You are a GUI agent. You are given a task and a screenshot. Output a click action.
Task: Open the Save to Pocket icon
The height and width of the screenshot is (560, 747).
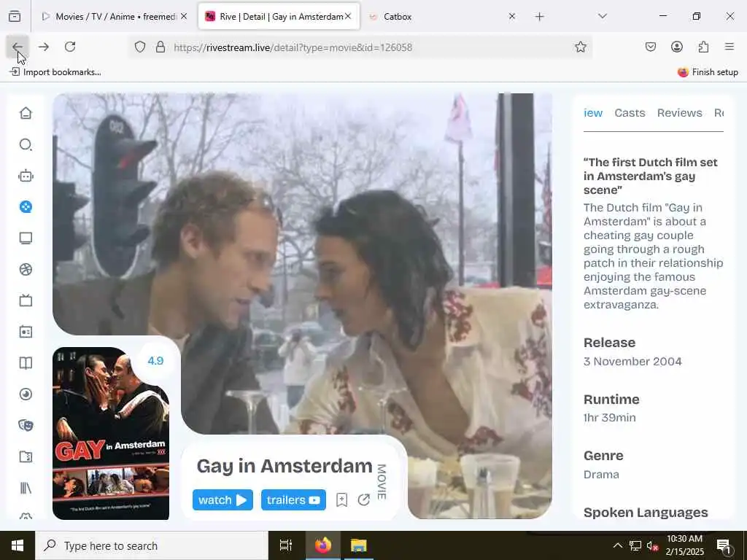coord(650,47)
